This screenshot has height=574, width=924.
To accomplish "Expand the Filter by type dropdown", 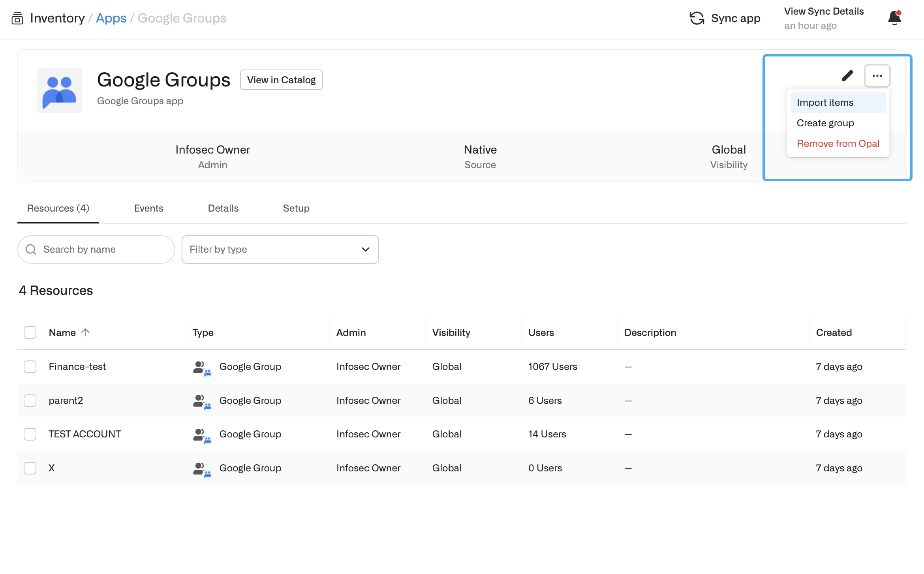I will pyautogui.click(x=280, y=249).
